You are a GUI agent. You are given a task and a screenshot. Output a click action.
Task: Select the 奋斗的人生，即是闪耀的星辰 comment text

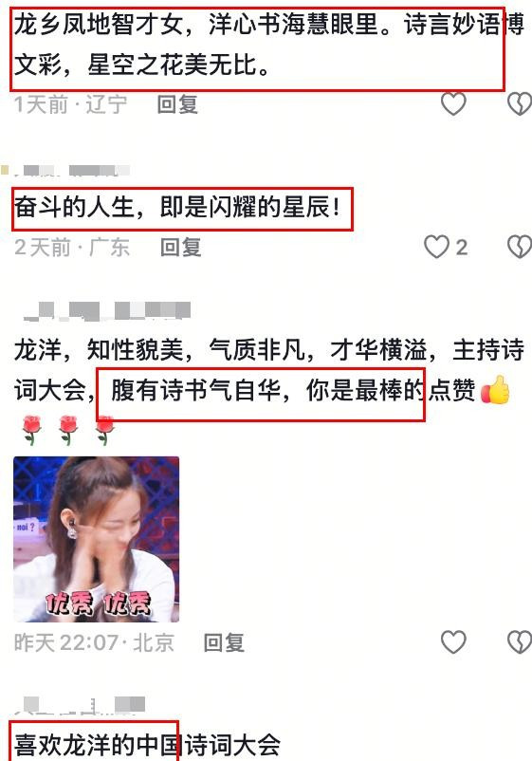pyautogui.click(x=177, y=208)
